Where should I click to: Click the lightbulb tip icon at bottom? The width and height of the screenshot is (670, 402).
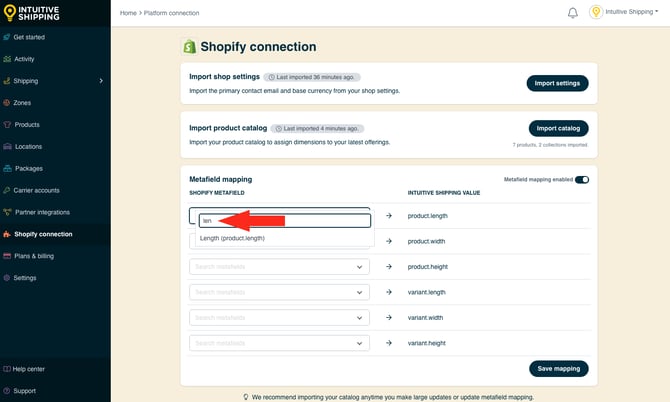point(246,397)
